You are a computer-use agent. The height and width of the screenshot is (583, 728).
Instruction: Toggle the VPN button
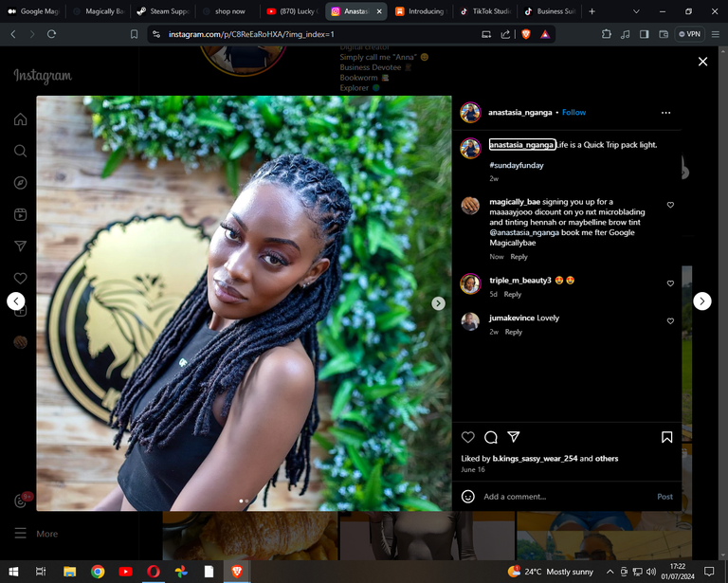(x=689, y=34)
